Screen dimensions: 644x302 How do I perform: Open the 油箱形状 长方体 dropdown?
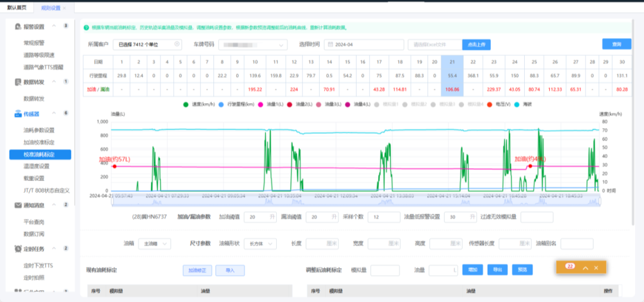tap(260, 244)
